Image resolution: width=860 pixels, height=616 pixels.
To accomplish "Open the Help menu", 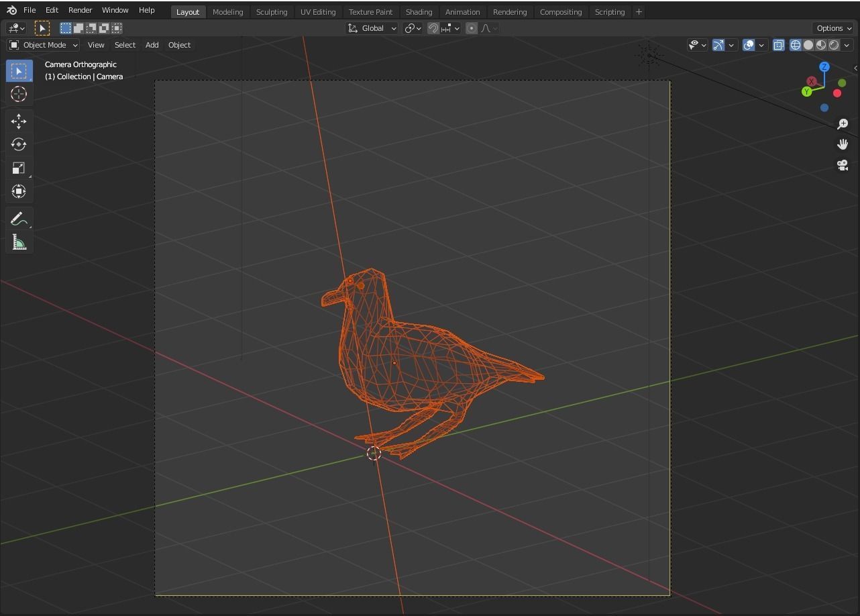I will tap(146, 11).
